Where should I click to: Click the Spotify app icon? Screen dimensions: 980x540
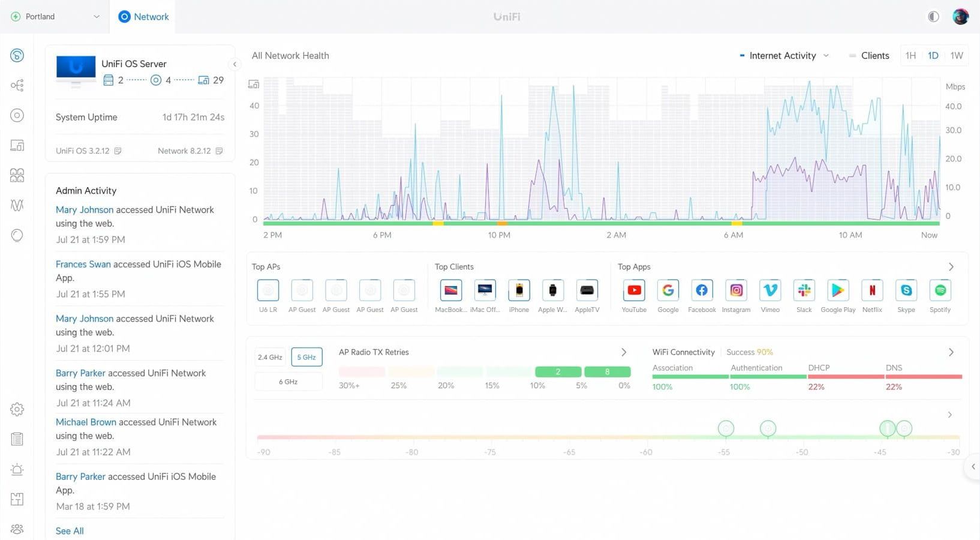point(940,290)
